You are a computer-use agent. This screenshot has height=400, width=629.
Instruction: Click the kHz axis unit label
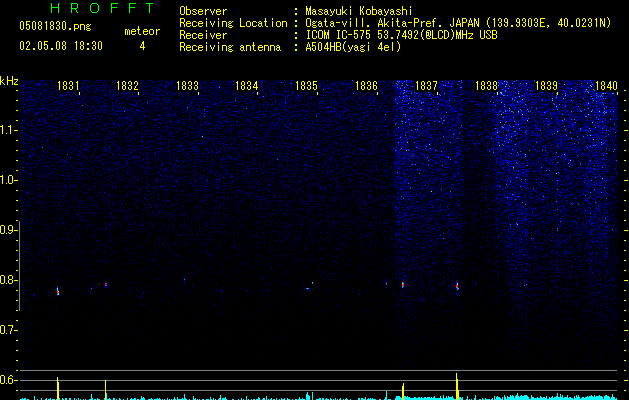pyautogui.click(x=9, y=81)
